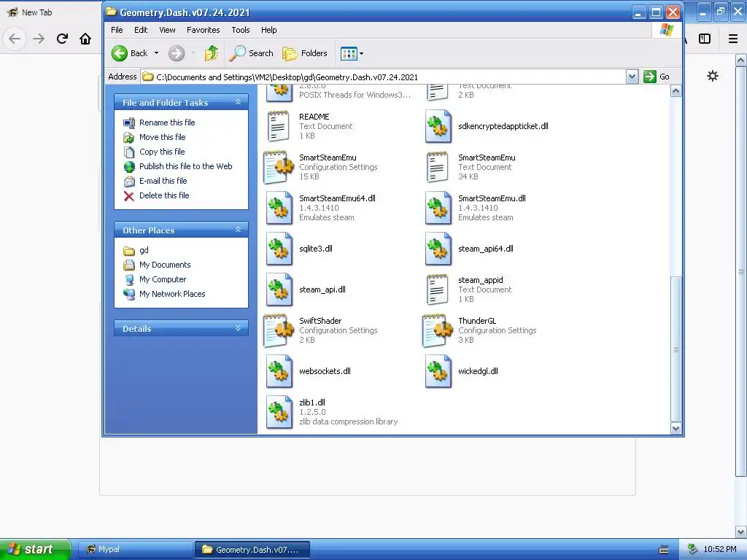Select steam_api64.dll file icon
The width and height of the screenshot is (747, 560).
tap(438, 249)
